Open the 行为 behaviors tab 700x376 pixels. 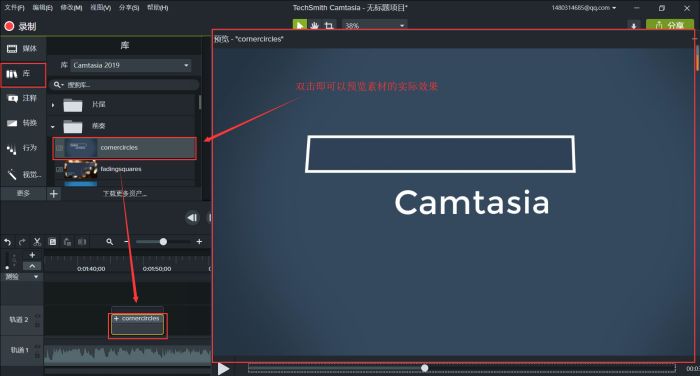pyautogui.click(x=22, y=148)
